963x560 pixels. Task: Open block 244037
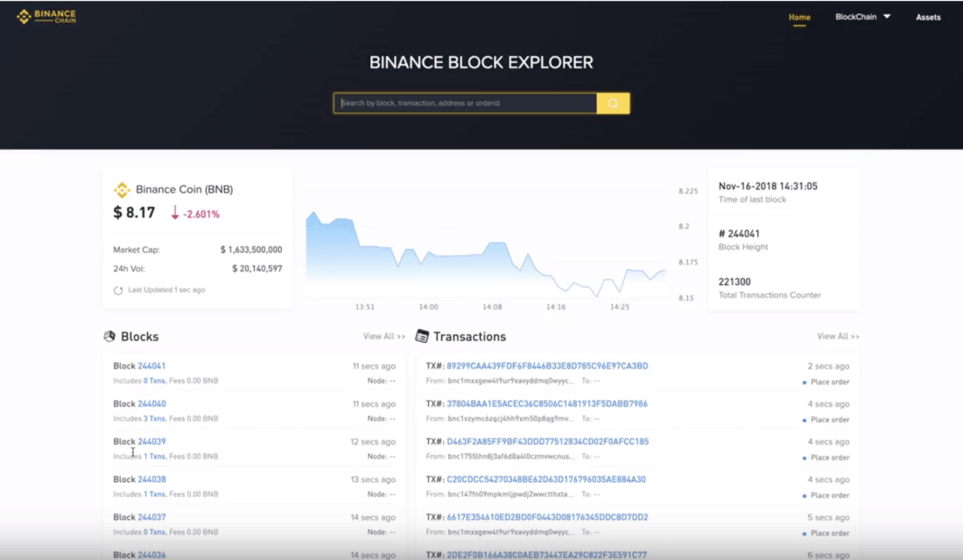(151, 518)
